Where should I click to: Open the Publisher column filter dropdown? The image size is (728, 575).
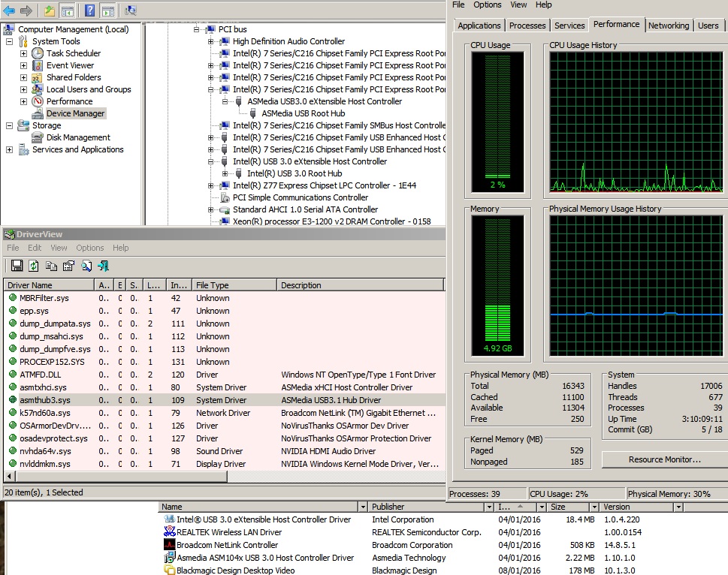489,507
